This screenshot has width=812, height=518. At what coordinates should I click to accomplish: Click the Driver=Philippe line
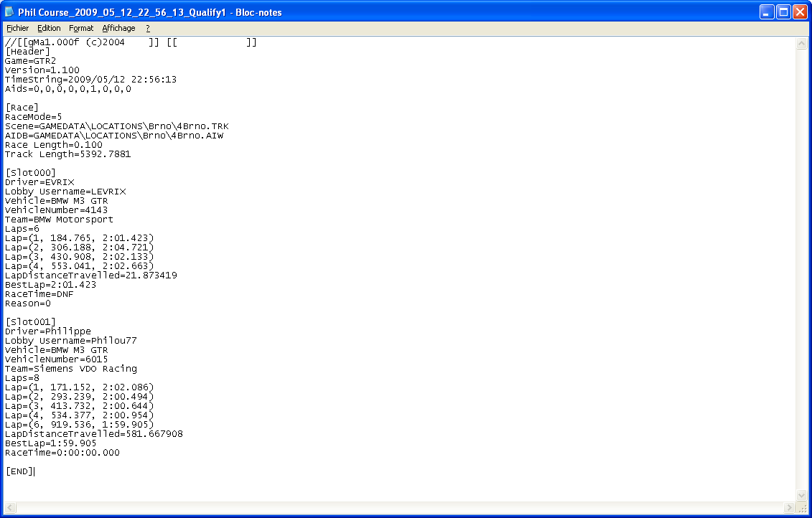tap(47, 331)
